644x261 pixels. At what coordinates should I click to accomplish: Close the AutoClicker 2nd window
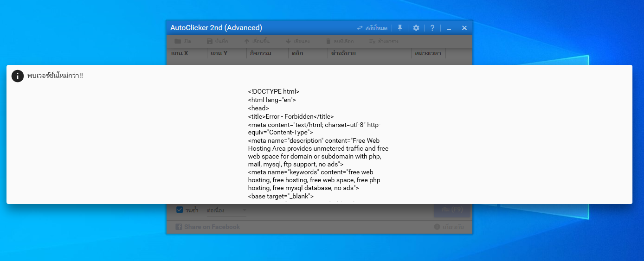point(464,28)
